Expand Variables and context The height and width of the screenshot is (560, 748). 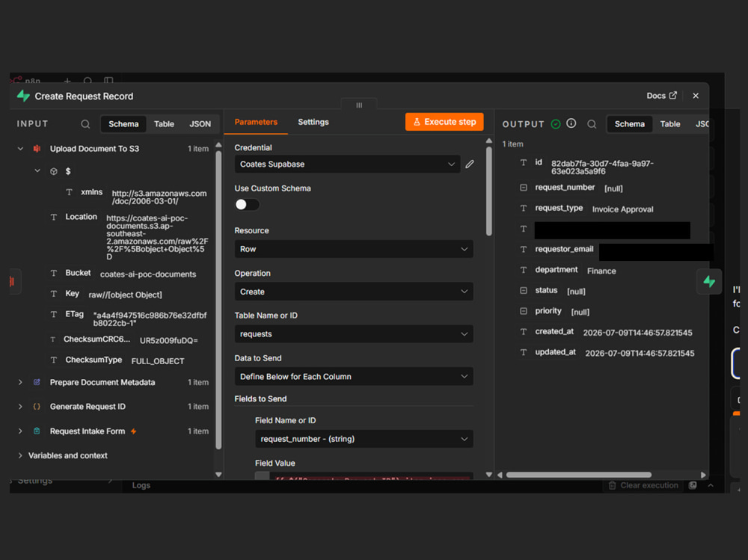click(x=20, y=455)
